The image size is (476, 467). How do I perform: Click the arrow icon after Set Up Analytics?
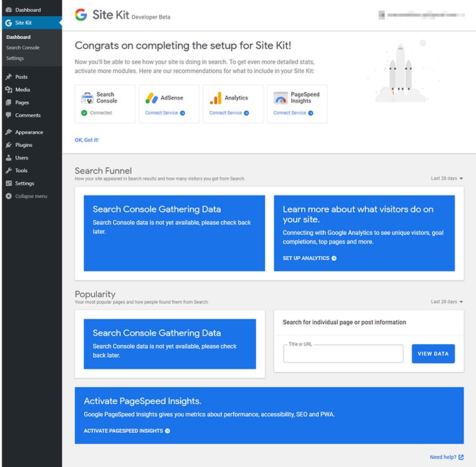[334, 258]
